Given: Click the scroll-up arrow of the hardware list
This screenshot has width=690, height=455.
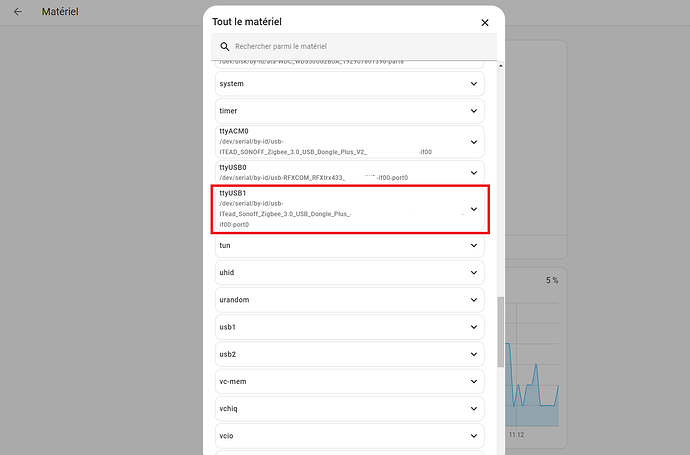Looking at the screenshot, I should point(501,66).
